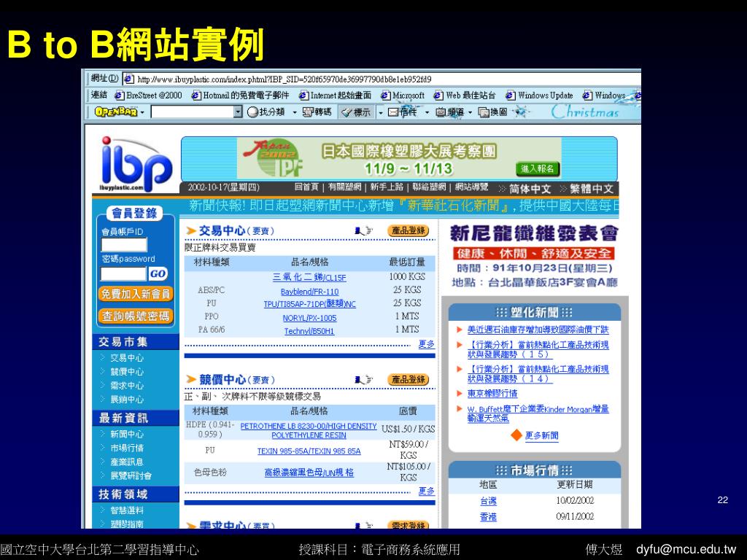This screenshot has height=560, width=747.
Task: Open TEXIN 985-85A product link
Action: click(x=309, y=451)
